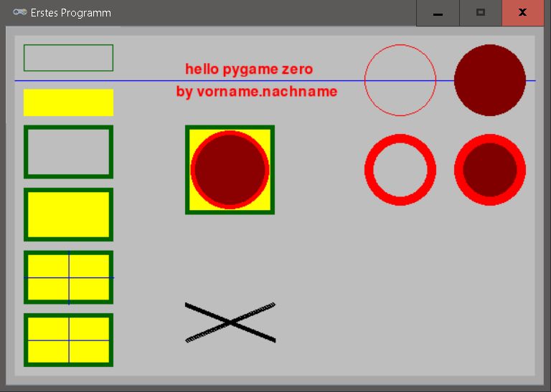
Task: Click the gamepad icon in the title bar
Action: click(x=19, y=12)
